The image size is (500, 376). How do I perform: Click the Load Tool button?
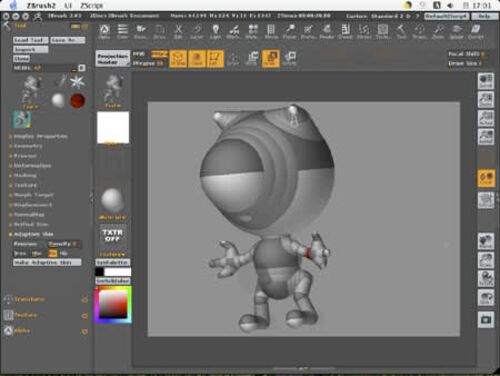30,40
